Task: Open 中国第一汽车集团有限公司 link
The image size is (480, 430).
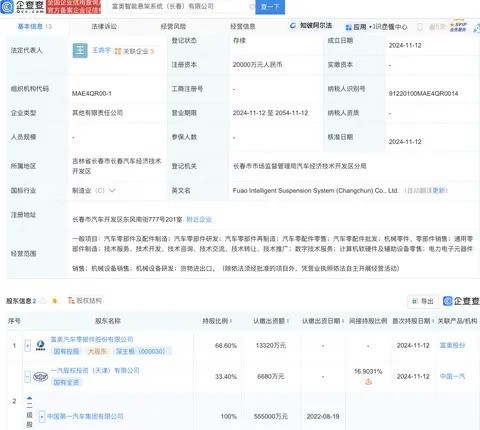Action: 85,416
